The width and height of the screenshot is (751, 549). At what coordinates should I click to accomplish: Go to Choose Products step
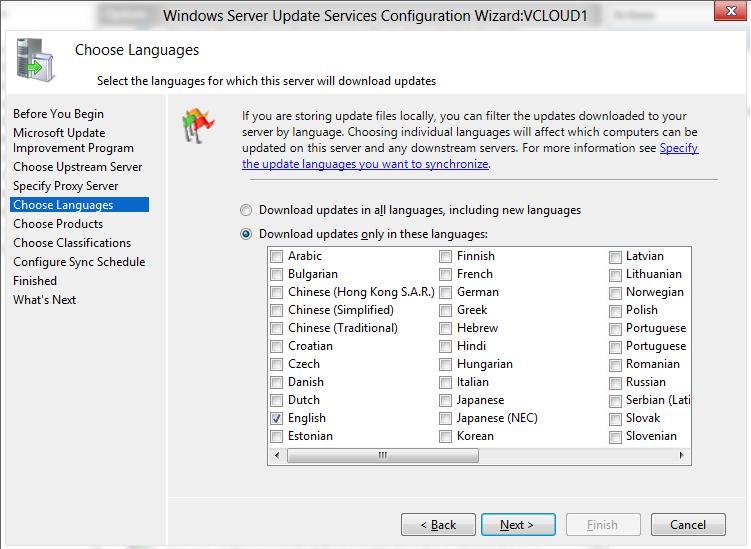58,224
